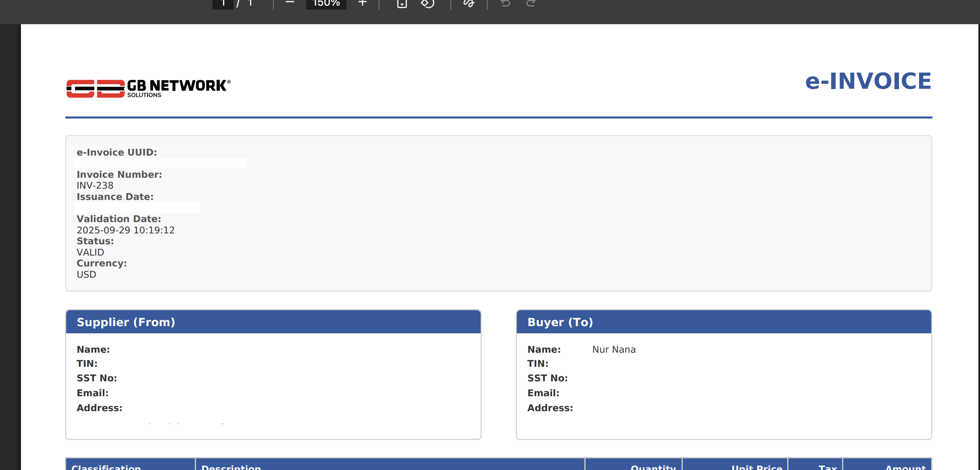Click the zoom out minus icon

pyautogui.click(x=290, y=3)
